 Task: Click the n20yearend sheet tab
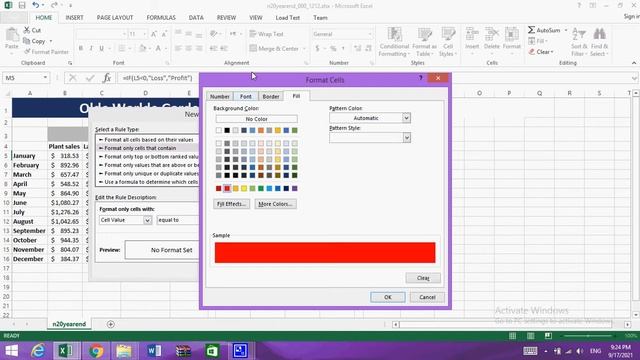69,324
